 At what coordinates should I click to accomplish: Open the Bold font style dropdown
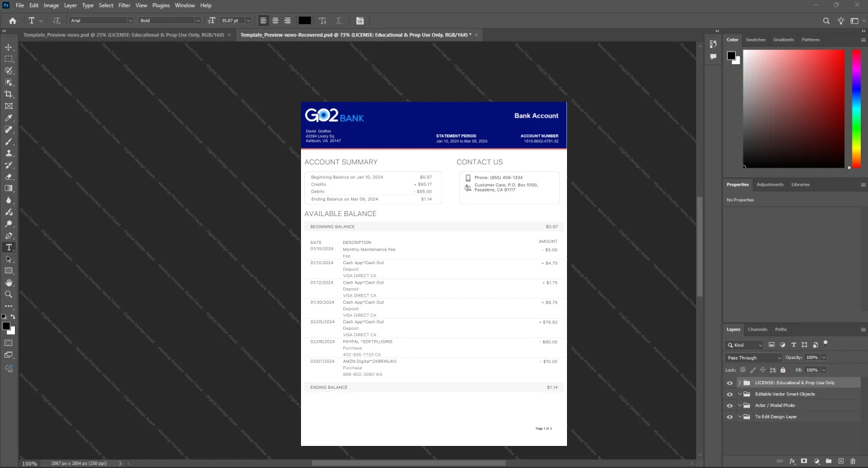click(x=170, y=21)
